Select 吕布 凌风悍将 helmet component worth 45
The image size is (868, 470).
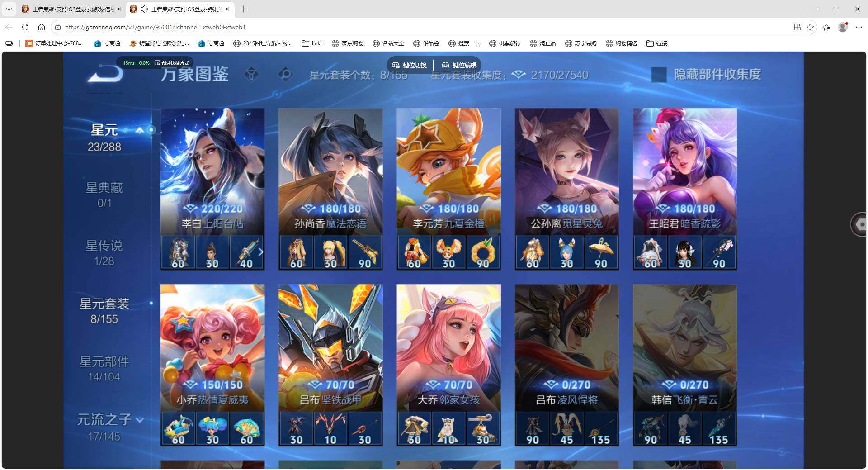point(567,428)
